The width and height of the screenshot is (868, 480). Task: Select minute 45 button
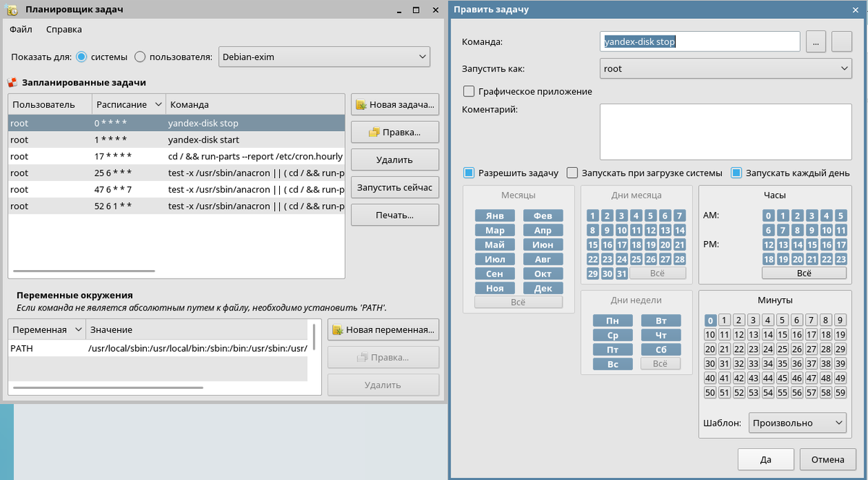[x=783, y=378]
